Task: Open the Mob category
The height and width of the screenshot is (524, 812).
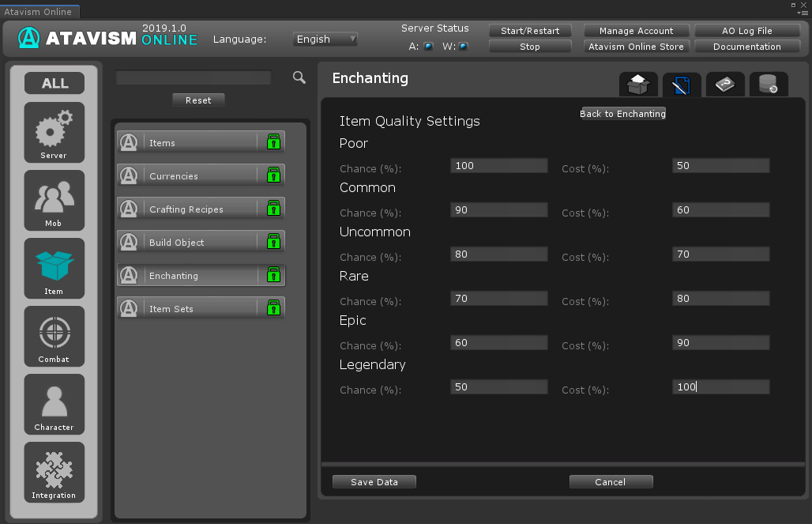Action: [54, 200]
